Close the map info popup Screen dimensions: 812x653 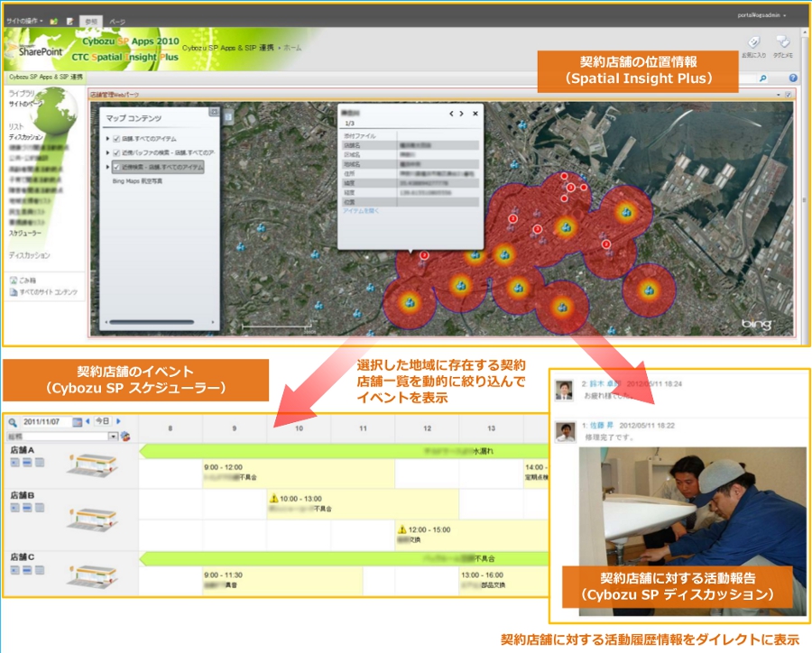(x=475, y=114)
